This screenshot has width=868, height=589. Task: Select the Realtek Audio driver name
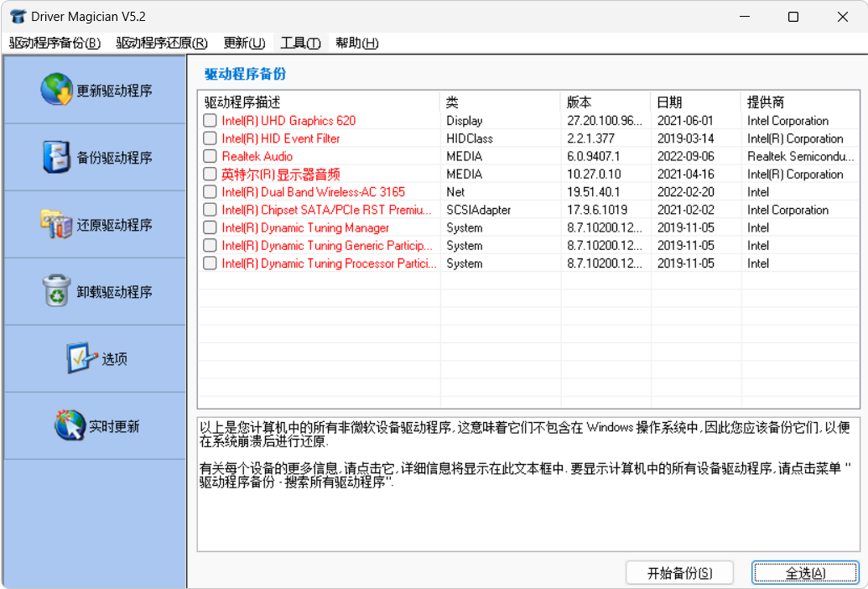tap(257, 156)
